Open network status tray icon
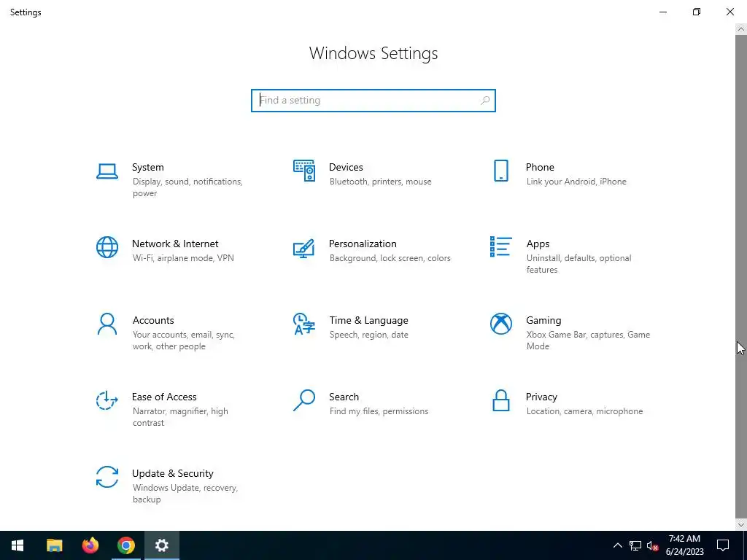 pyautogui.click(x=635, y=545)
